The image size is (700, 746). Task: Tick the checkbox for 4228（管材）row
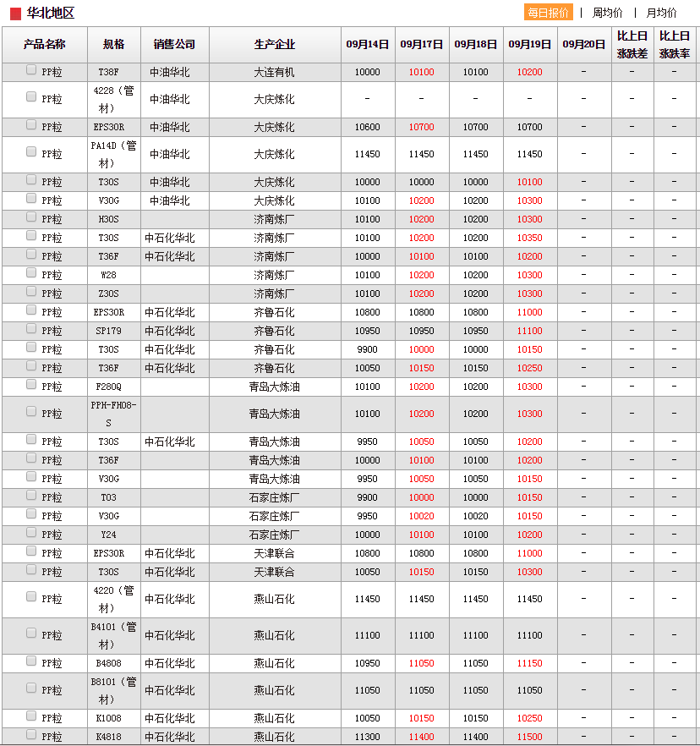click(x=31, y=96)
